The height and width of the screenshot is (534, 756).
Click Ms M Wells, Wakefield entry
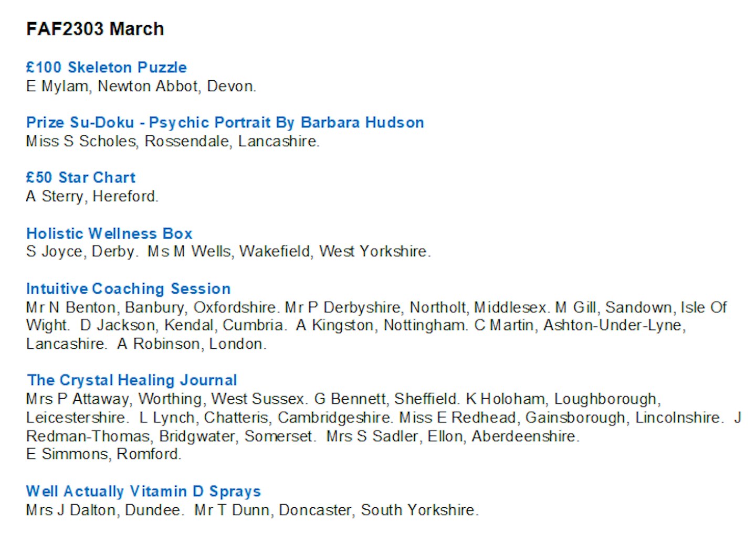[x=289, y=251]
